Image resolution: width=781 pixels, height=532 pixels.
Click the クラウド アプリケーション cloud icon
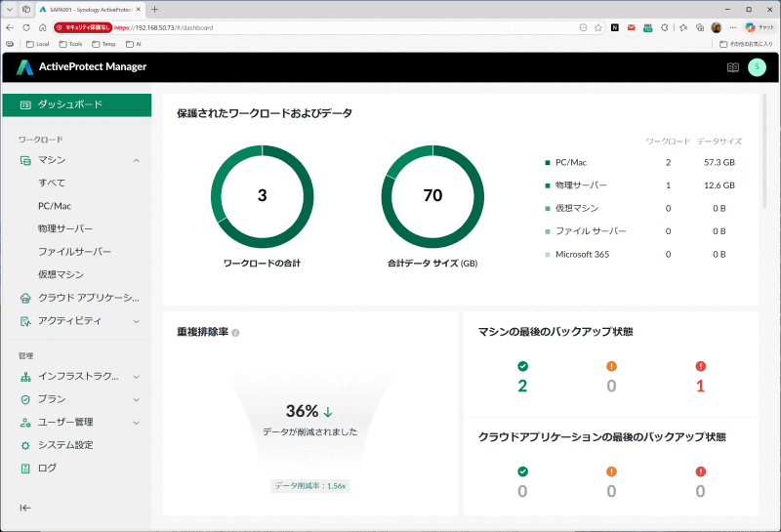click(x=25, y=299)
